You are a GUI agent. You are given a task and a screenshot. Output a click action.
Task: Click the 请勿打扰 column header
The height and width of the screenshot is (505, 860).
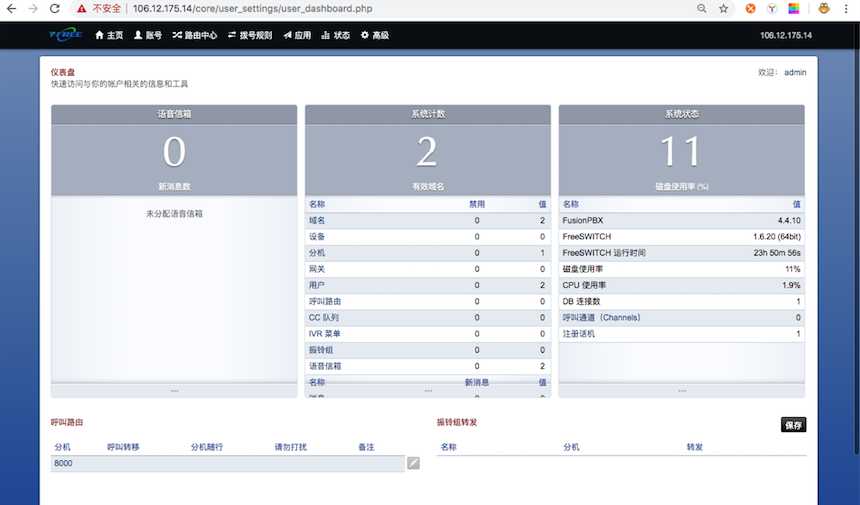pos(291,447)
